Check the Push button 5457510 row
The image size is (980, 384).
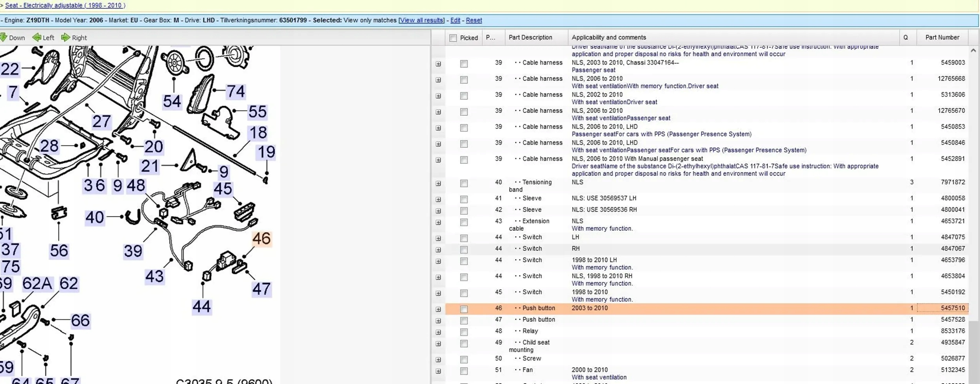point(464,309)
